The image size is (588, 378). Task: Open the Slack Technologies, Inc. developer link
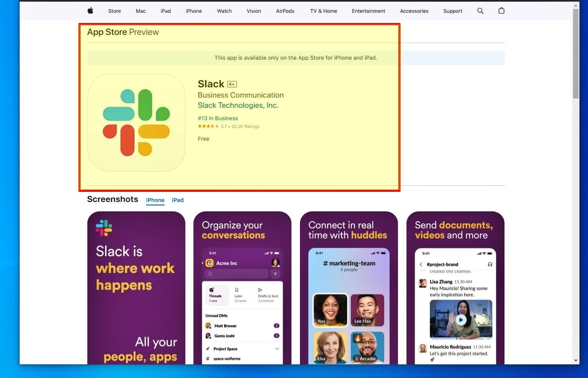[x=238, y=105]
